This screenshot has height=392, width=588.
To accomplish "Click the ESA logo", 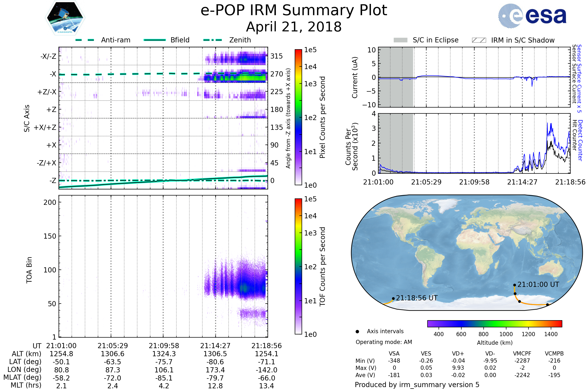I will click(532, 16).
